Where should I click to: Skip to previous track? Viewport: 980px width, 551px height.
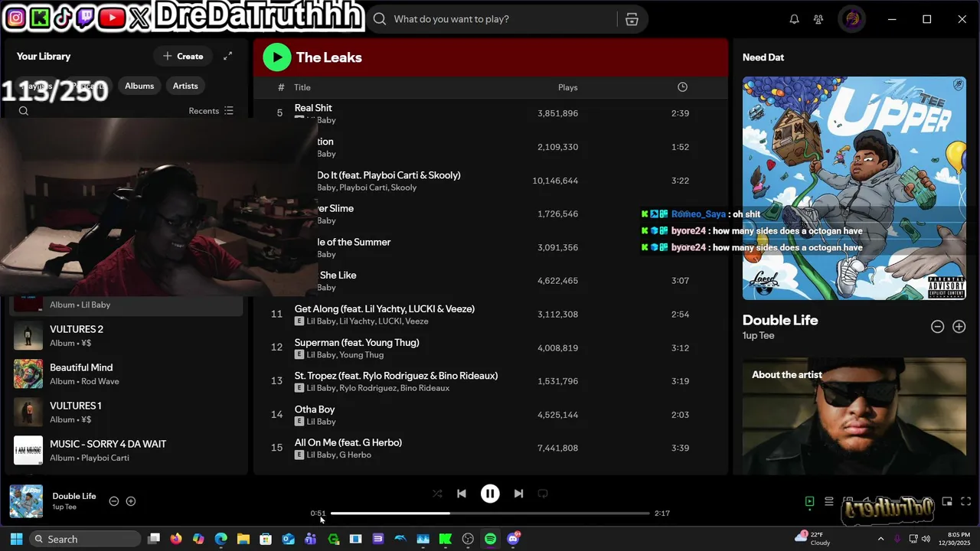(462, 494)
